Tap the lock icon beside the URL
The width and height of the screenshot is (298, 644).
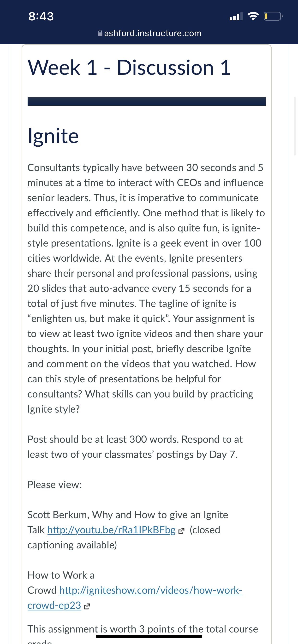pos(100,33)
